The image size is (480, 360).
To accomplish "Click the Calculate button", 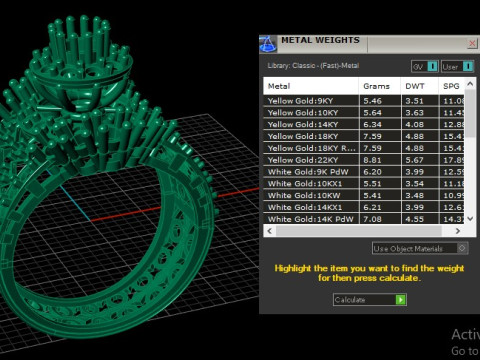I will click(369, 300).
